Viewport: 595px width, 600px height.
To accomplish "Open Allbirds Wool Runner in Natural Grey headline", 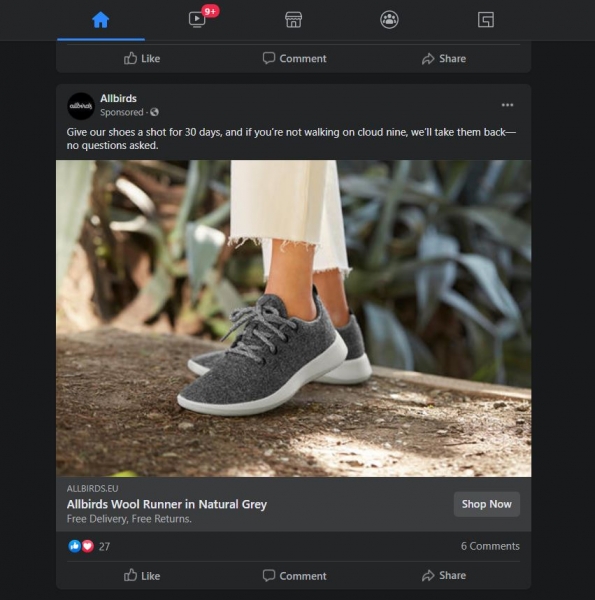I will [x=166, y=504].
